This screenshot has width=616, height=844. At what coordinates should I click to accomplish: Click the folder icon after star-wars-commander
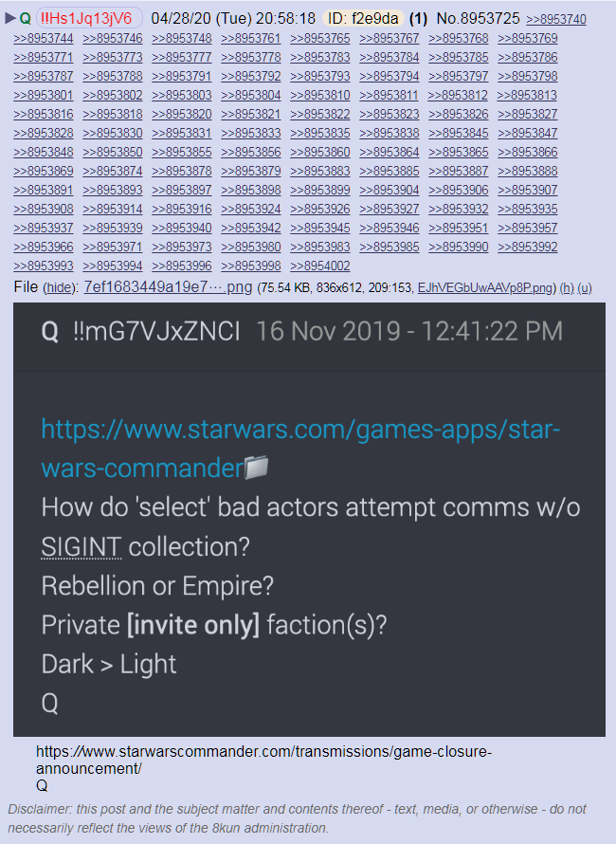click(x=257, y=468)
